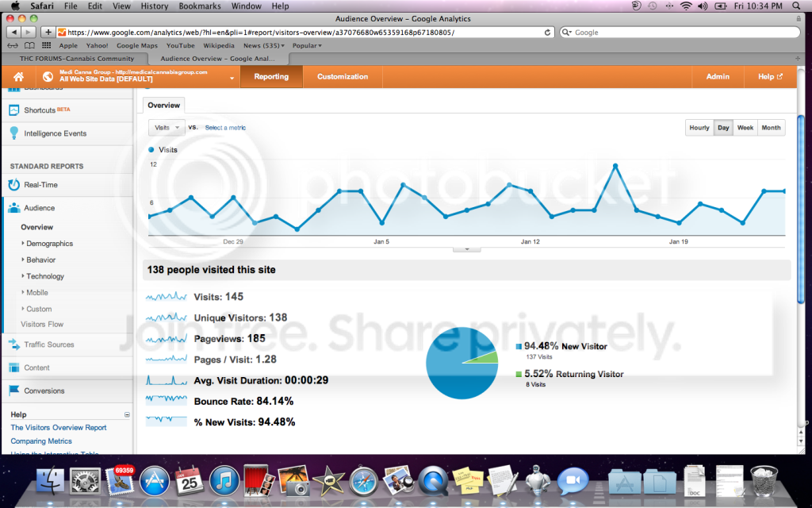Click the Safari URL address field
This screenshot has width=812, height=508.
305,32
